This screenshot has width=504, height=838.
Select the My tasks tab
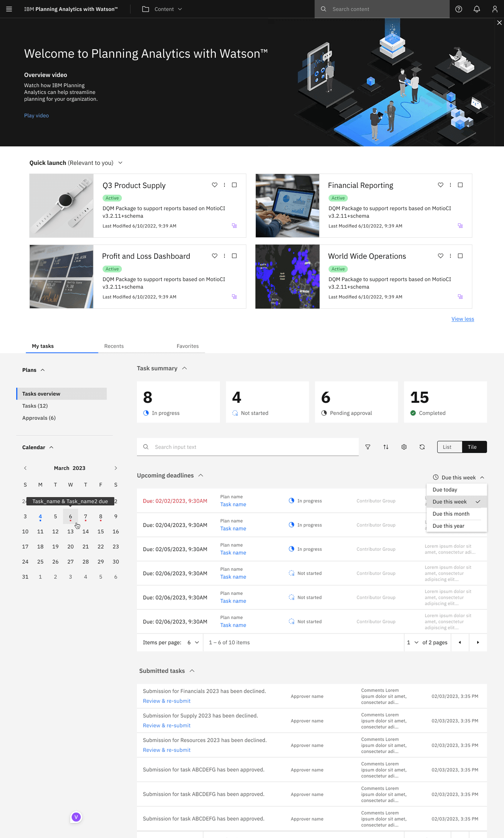click(43, 346)
